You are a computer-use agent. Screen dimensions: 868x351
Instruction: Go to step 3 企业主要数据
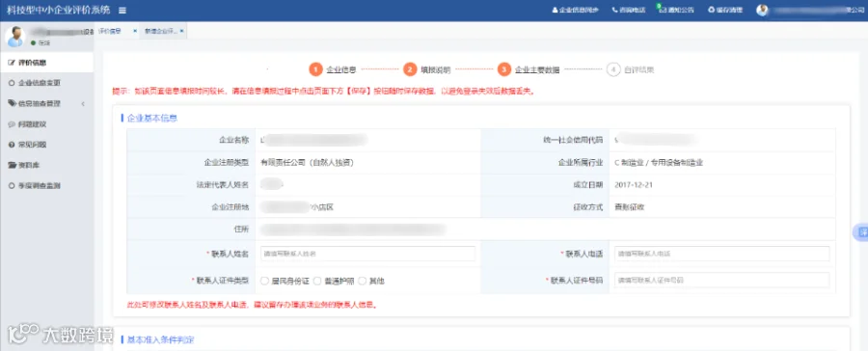529,69
